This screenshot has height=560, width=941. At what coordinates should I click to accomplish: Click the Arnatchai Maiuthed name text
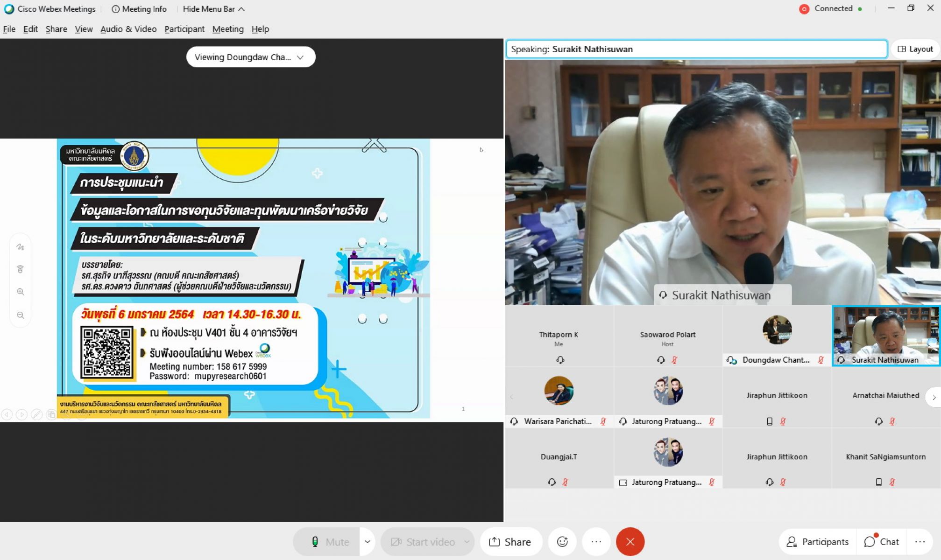886,395
